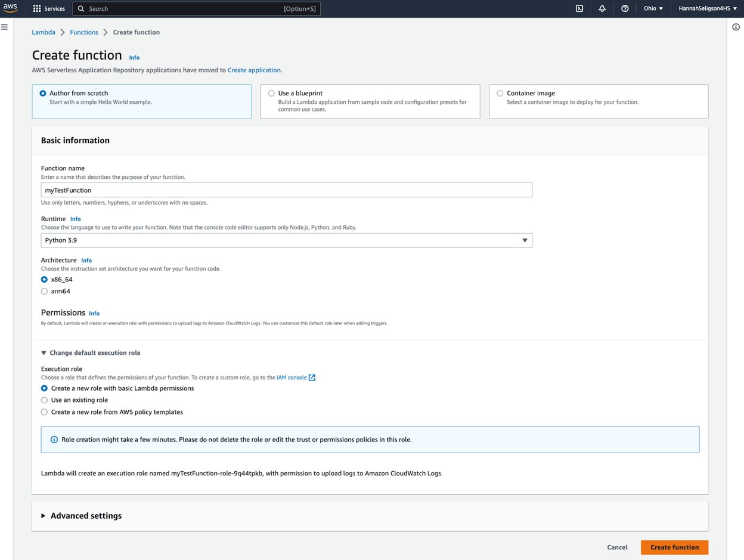Collapse Change default execution role
Viewport: 744px width, 560px height.
tap(91, 352)
